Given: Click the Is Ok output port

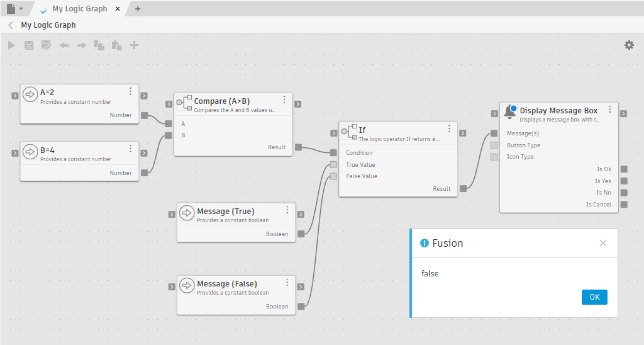Looking at the screenshot, I should point(624,169).
